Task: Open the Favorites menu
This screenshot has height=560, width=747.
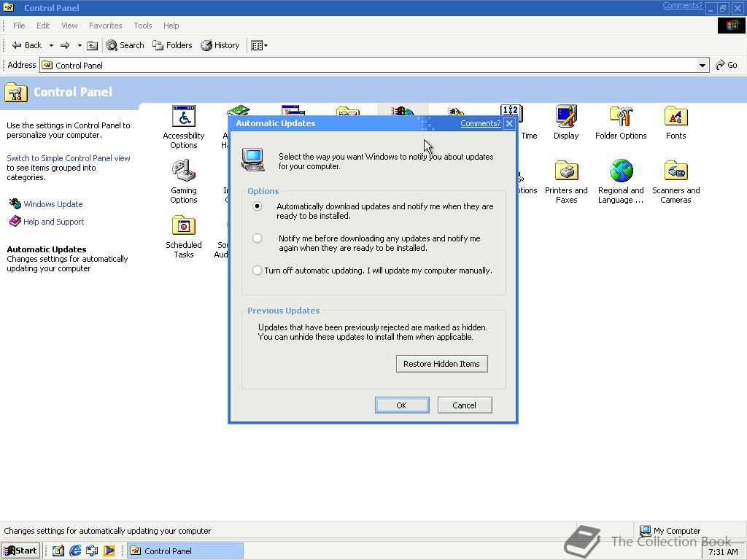Action: click(x=105, y=26)
